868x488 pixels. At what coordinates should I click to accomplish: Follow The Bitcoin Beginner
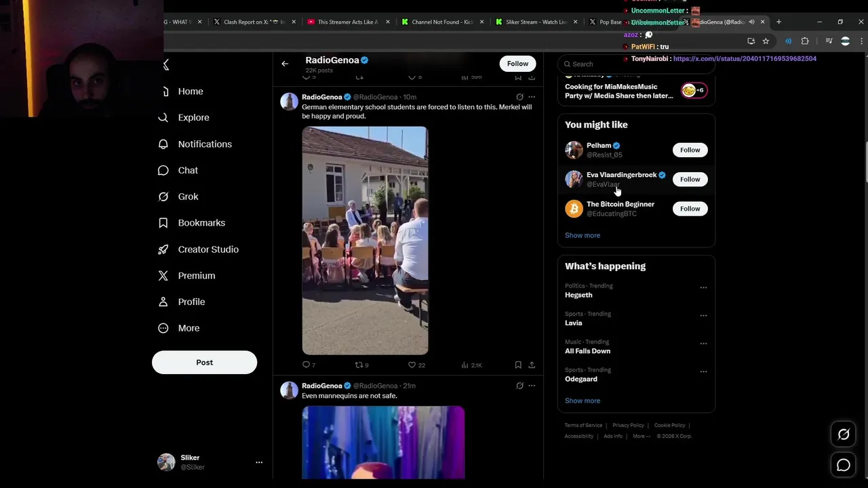point(690,209)
